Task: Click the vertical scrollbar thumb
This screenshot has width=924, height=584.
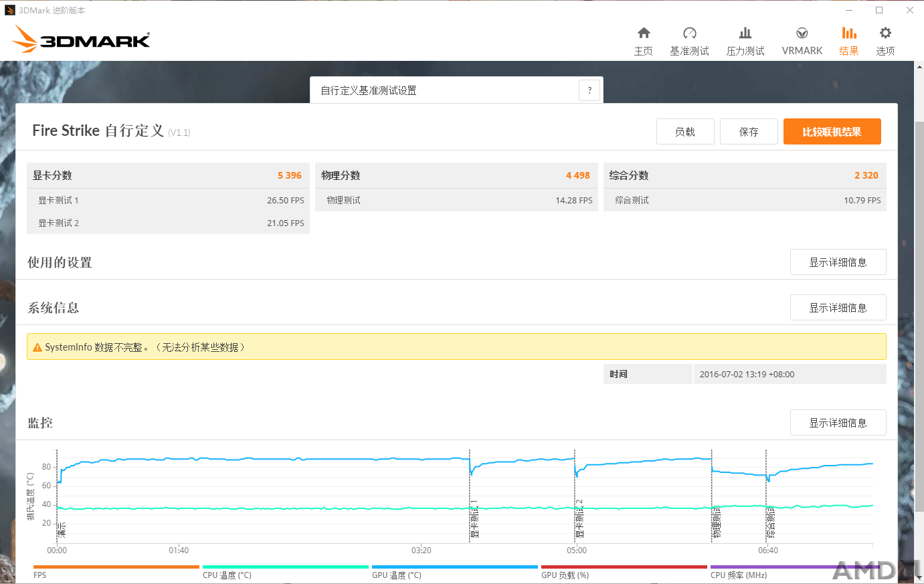Action: pos(919,316)
